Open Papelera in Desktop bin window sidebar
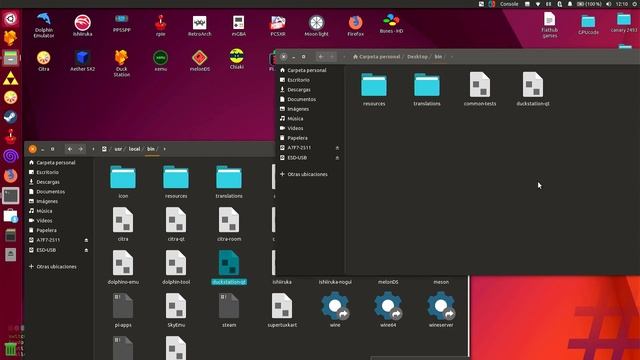Screen dimensions: 640x360 point(297,138)
